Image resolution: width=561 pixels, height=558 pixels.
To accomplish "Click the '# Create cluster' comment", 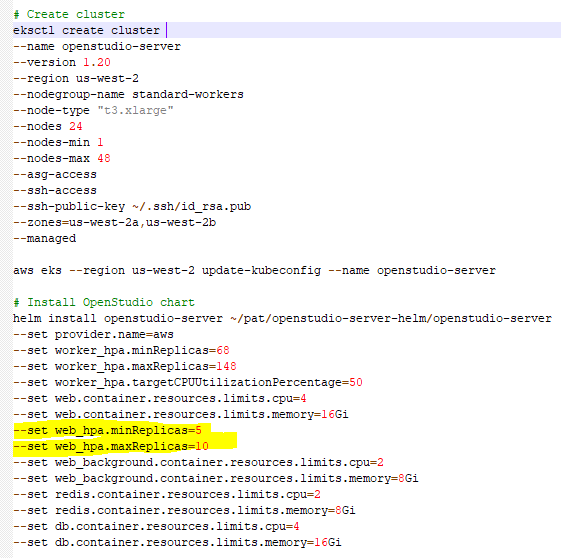I will pos(69,14).
